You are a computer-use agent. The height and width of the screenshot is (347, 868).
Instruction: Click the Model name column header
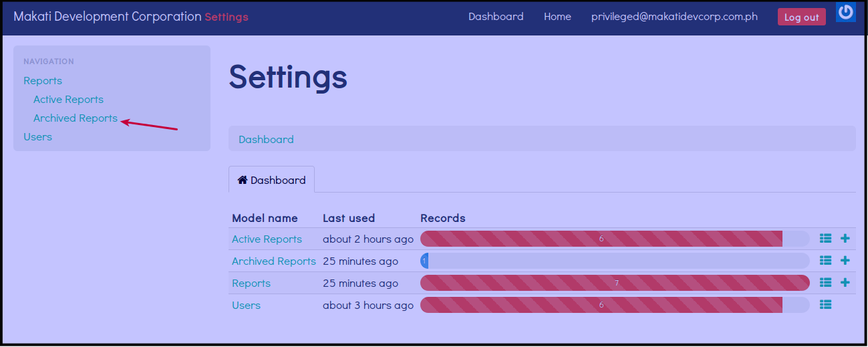[265, 218]
